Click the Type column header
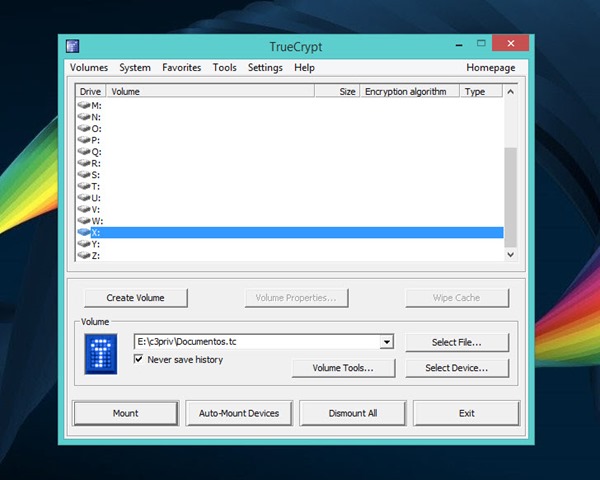This screenshot has width=600, height=480. pos(481,91)
